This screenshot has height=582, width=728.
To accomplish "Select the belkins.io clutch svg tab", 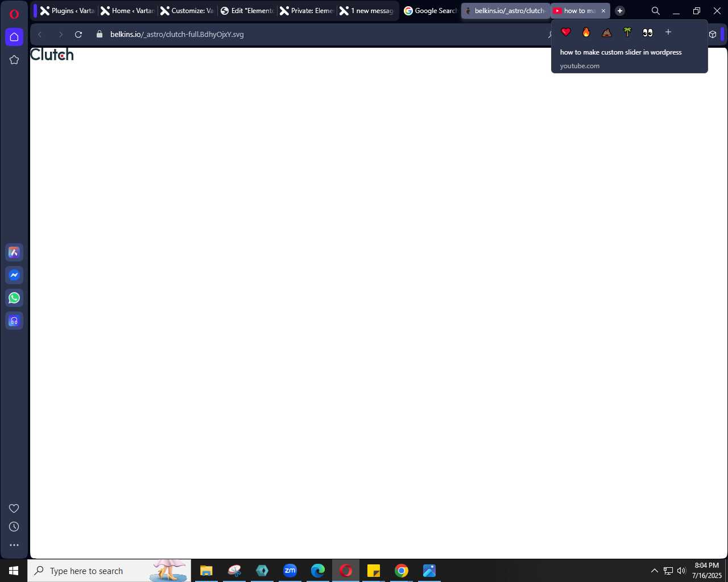I will (x=505, y=11).
